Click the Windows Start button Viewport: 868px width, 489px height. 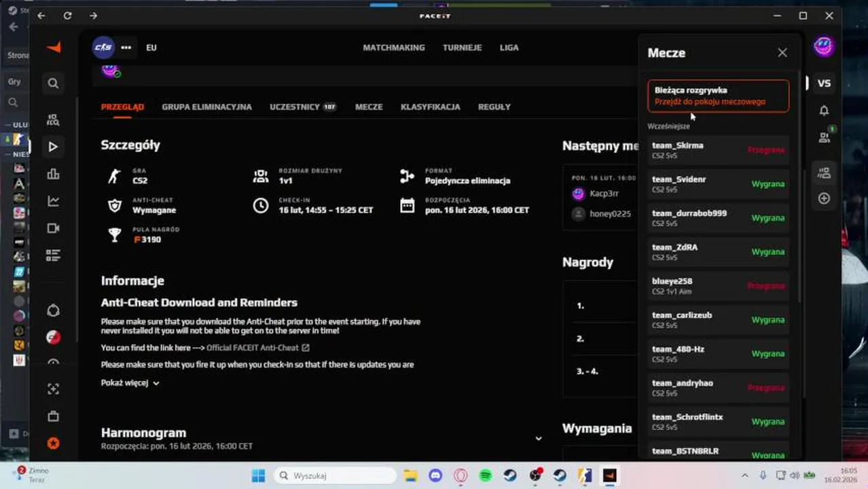[258, 475]
